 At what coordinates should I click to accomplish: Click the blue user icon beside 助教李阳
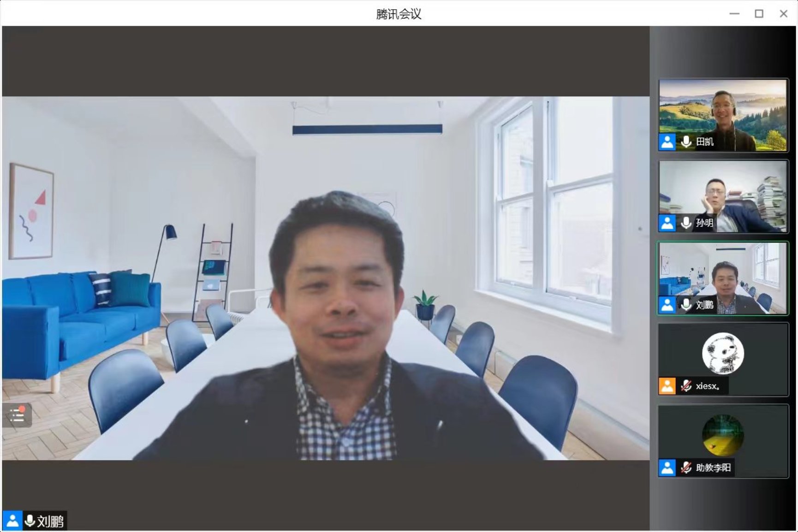click(x=667, y=467)
